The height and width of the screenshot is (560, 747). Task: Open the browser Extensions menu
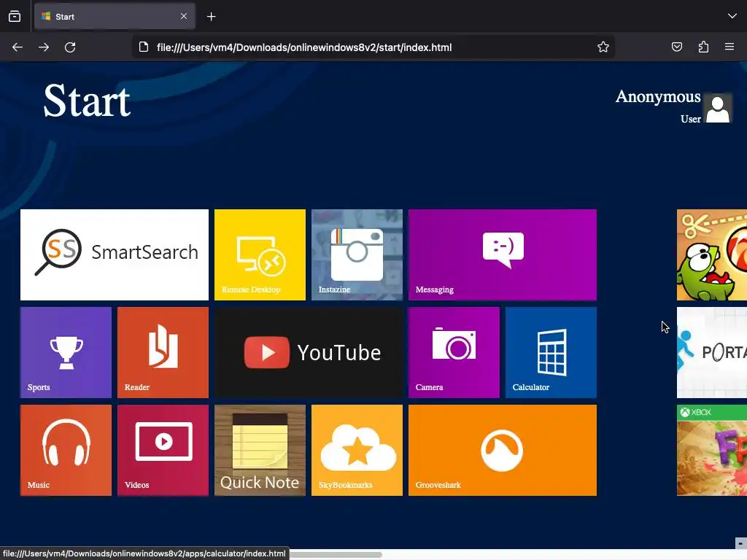(703, 47)
